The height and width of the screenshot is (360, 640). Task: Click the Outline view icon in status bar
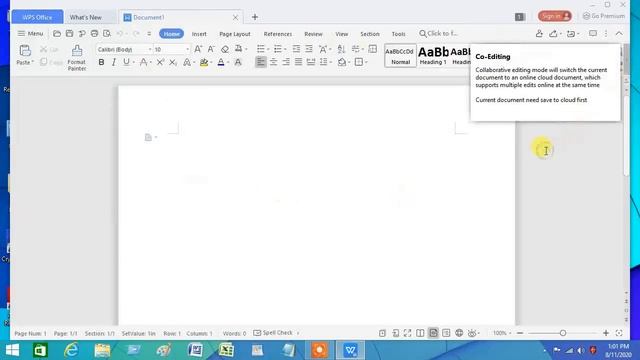[x=446, y=333]
